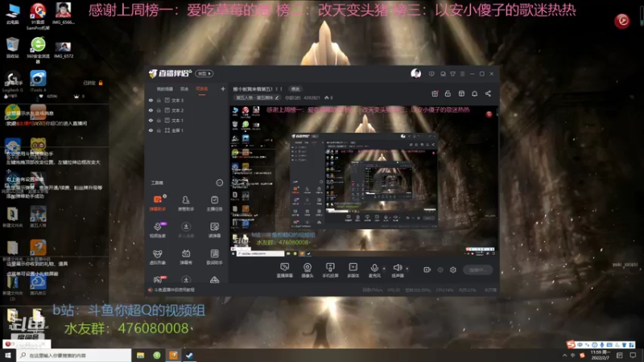The width and height of the screenshot is (644, 362).
Task: Toggle the preview eye icon near settings
Action: [440, 269]
